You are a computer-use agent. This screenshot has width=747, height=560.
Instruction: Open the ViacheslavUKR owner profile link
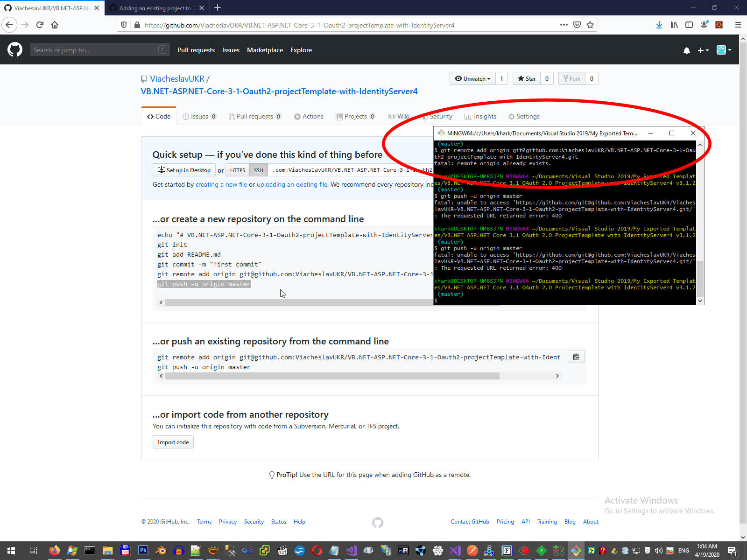point(177,79)
